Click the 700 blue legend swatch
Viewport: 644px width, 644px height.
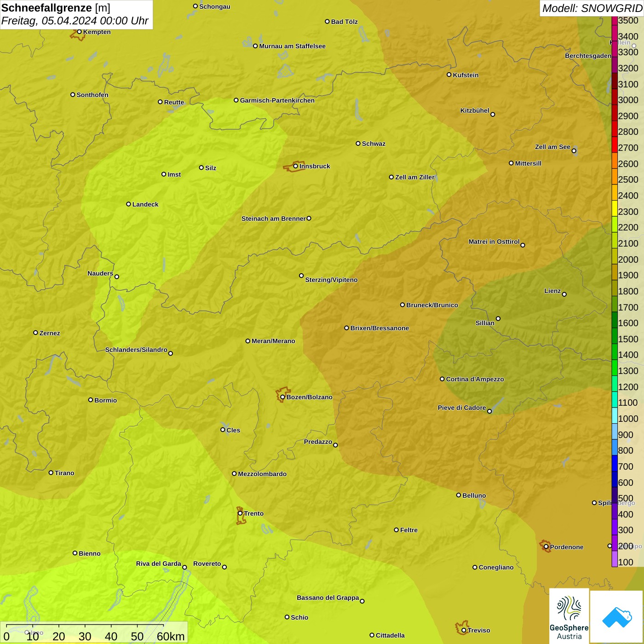(615, 463)
